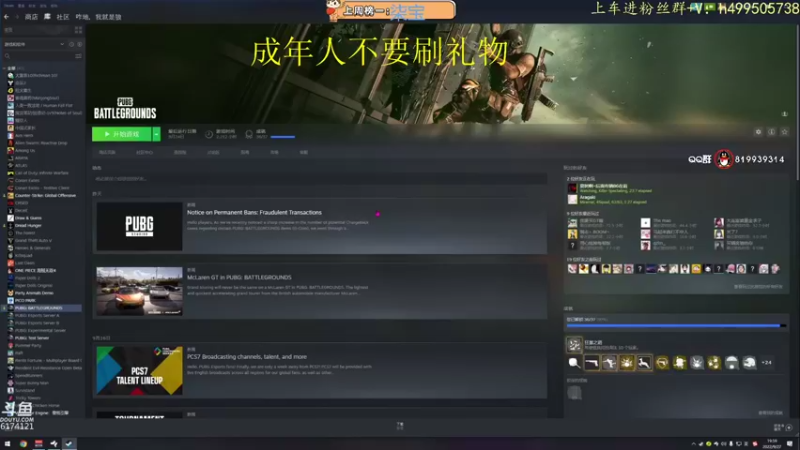Select Pummel Party in library
The width and height of the screenshot is (800, 450).
tap(28, 345)
